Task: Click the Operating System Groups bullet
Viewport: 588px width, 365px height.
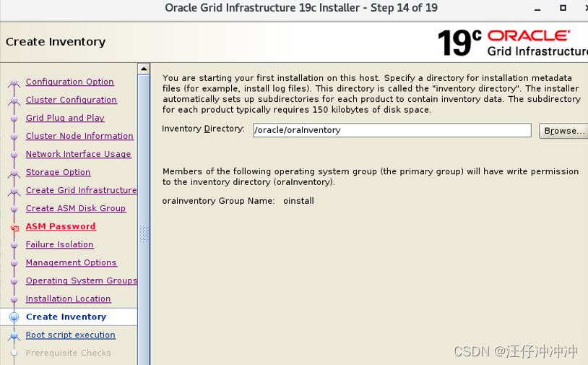Action: pyautogui.click(x=14, y=281)
